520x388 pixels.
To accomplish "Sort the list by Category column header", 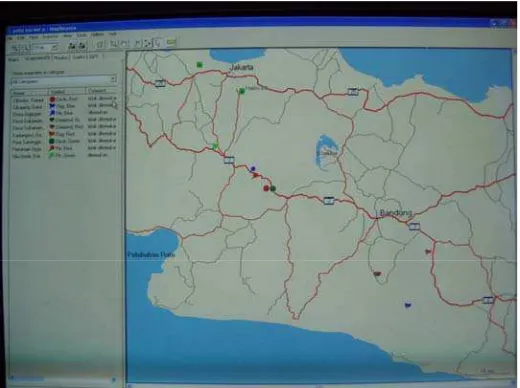I will coord(101,90).
